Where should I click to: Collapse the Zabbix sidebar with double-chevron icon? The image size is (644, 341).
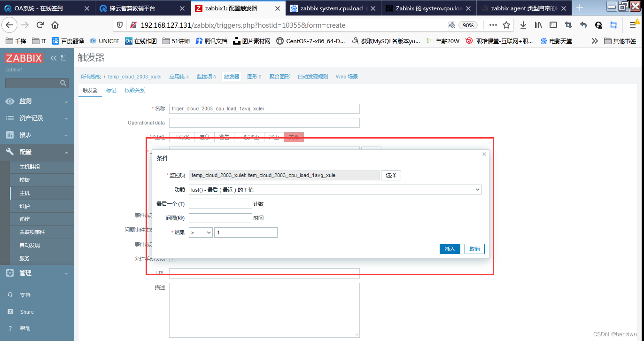[54, 58]
